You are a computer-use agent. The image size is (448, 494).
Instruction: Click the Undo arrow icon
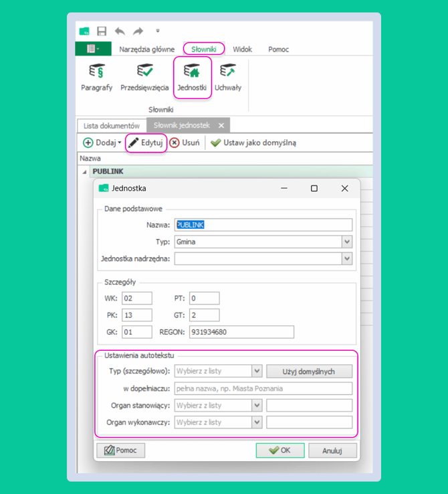click(x=120, y=31)
